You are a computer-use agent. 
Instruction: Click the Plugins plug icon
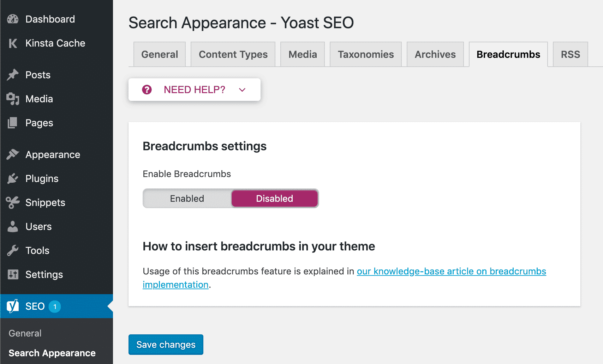point(13,178)
